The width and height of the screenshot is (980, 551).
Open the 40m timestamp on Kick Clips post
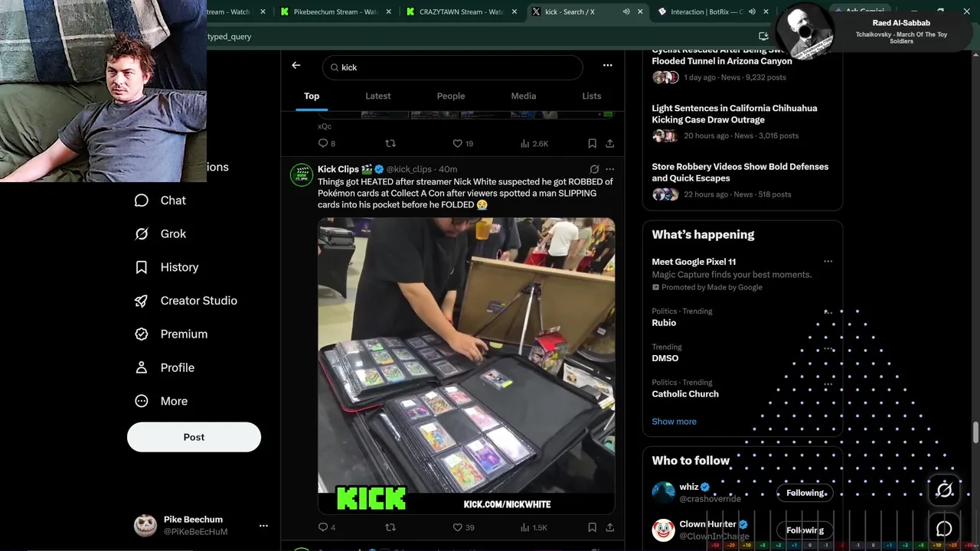tap(448, 169)
